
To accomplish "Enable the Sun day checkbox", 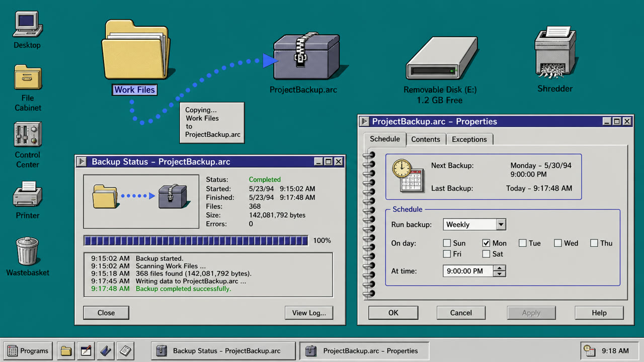I will 447,243.
